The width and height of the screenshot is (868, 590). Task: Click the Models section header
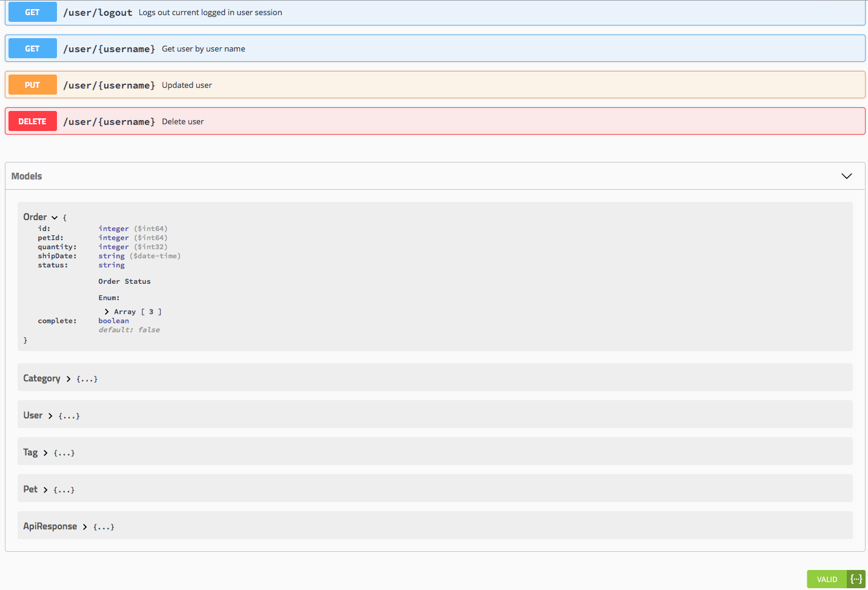tap(27, 176)
